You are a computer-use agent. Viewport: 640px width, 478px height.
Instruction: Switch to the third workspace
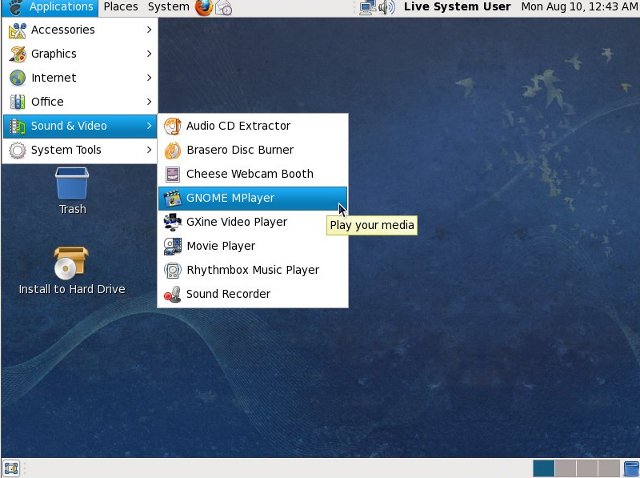[x=587, y=468]
